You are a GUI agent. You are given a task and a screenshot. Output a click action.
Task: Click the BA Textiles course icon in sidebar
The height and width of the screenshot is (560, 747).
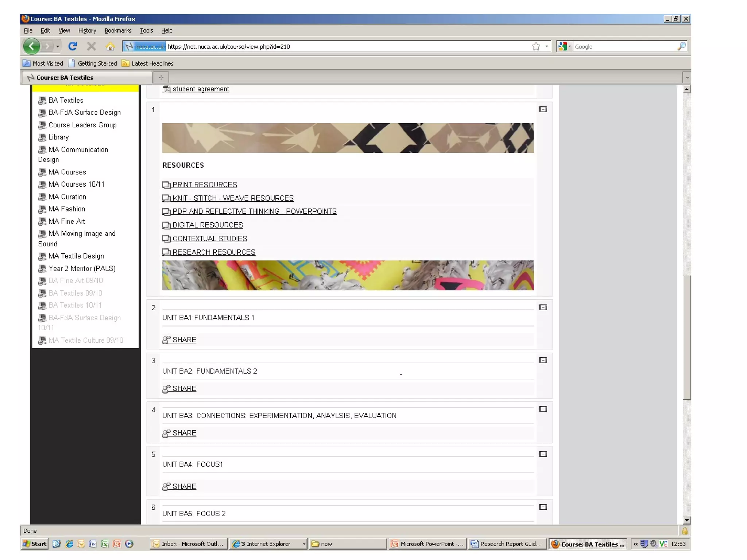point(42,100)
